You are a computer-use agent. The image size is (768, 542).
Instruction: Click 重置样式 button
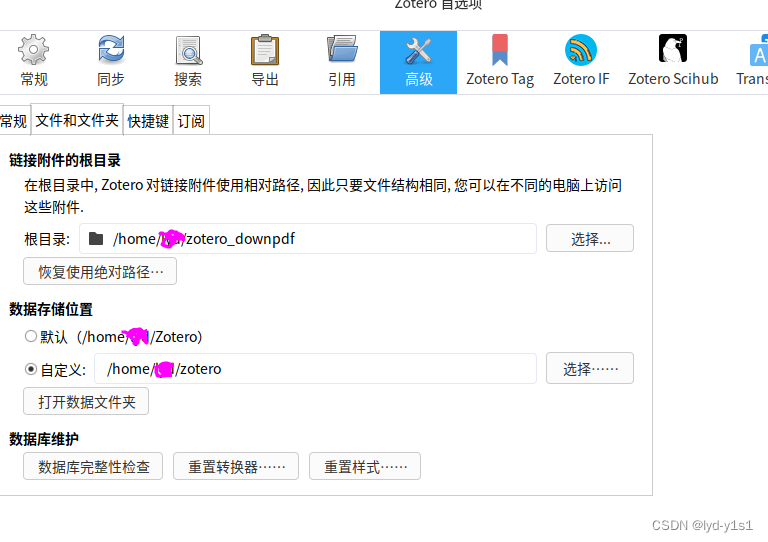[x=365, y=466]
